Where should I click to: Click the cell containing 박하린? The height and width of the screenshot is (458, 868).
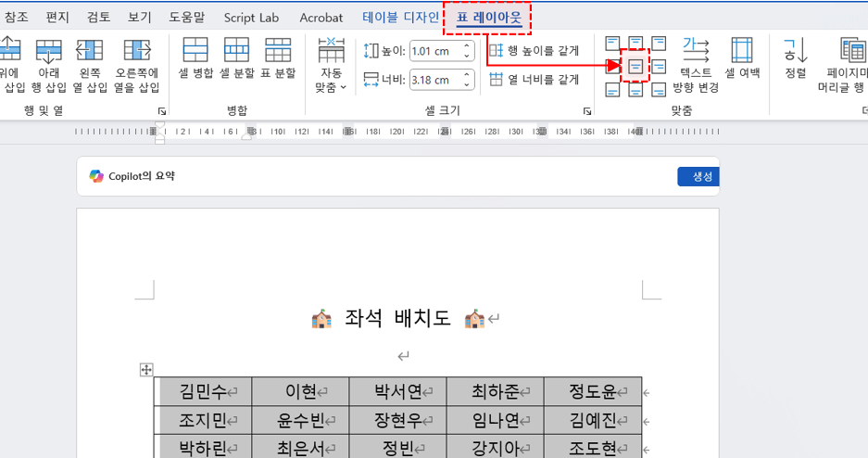203,447
